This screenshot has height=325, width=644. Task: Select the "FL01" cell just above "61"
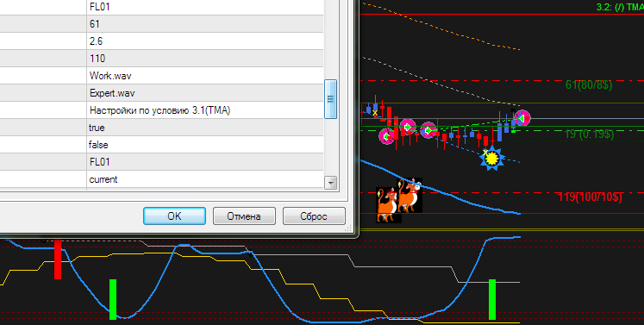(x=205, y=8)
